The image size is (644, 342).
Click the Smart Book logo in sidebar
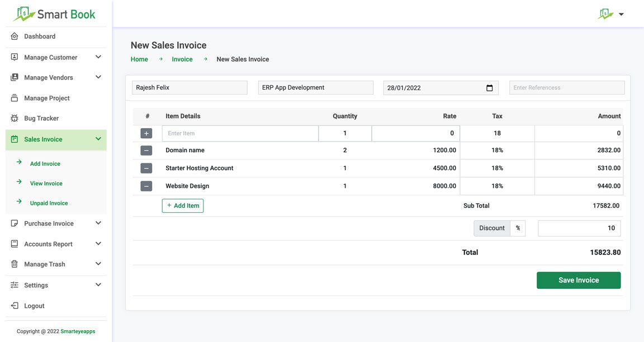(54, 14)
